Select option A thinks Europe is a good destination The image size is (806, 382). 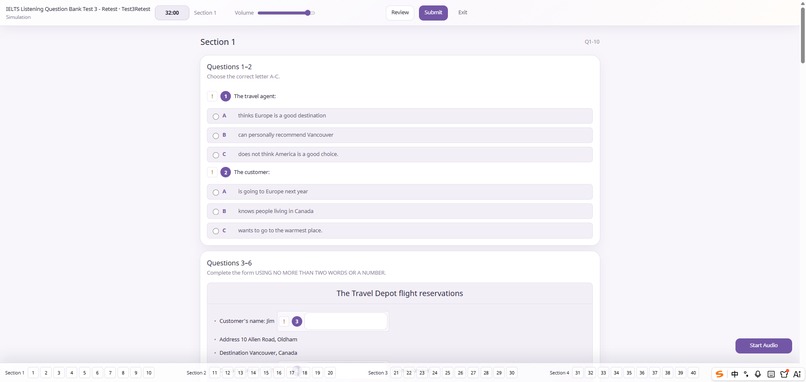click(399, 116)
